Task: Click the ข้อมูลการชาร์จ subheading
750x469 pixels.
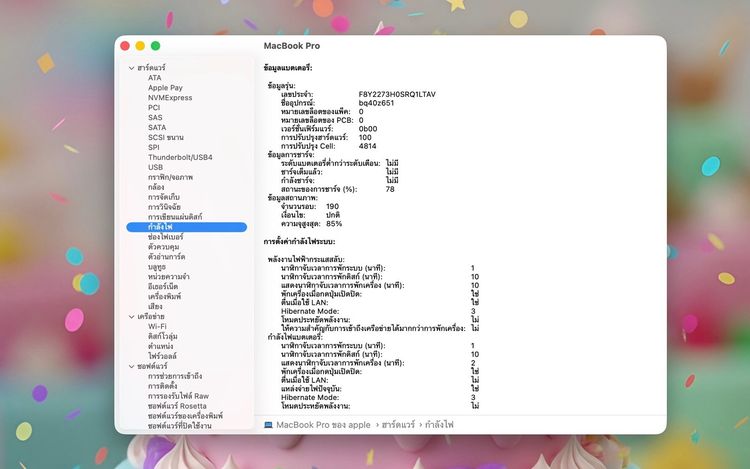Action: coord(291,155)
